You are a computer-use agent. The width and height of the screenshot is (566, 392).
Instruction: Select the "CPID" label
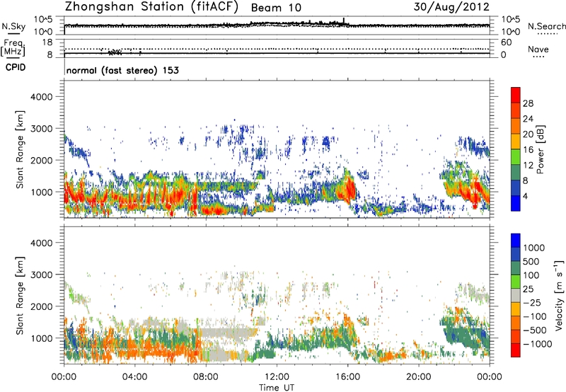point(16,67)
